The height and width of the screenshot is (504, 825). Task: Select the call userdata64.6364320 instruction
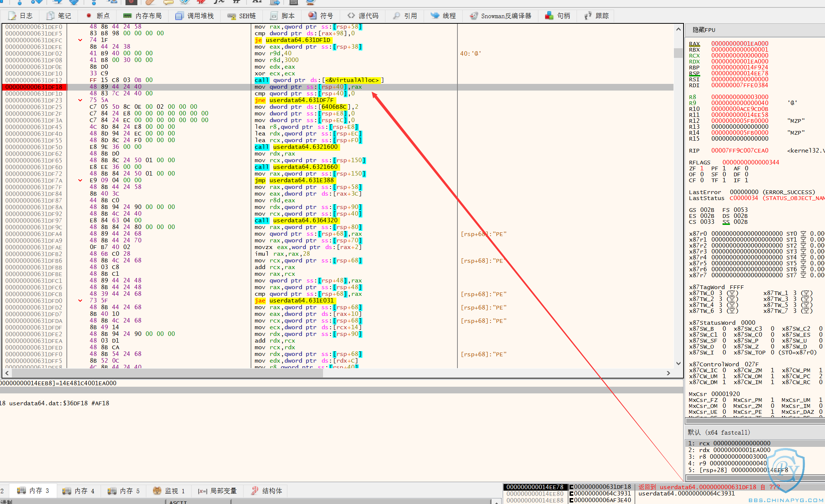point(296,220)
